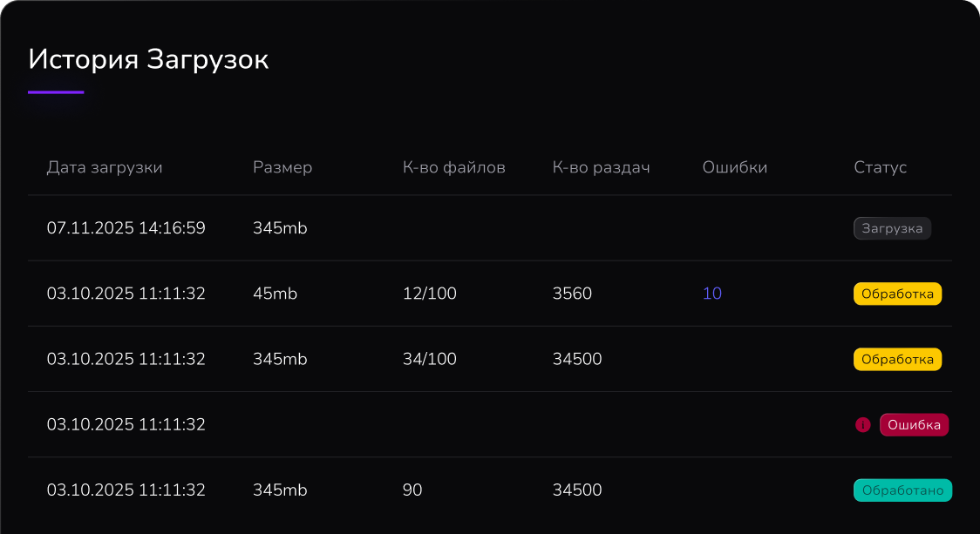980x534 pixels.
Task: Click Обработка badge in the 34/100 row
Action: click(x=897, y=359)
